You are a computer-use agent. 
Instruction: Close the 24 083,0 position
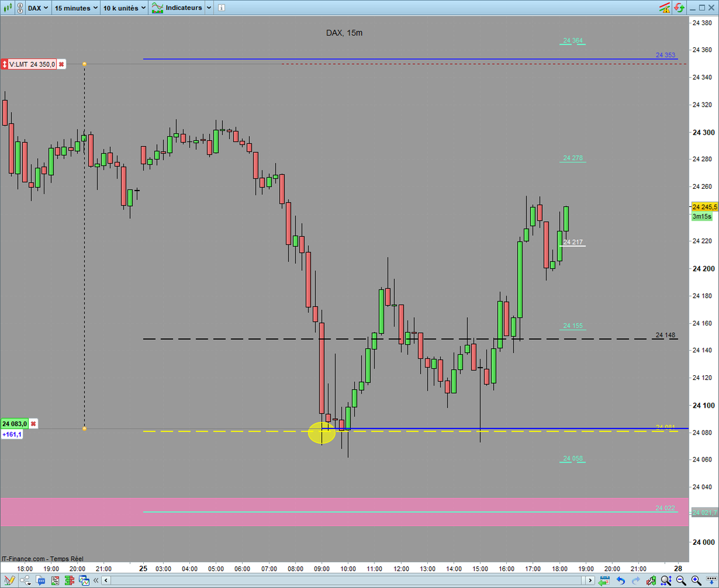point(34,423)
